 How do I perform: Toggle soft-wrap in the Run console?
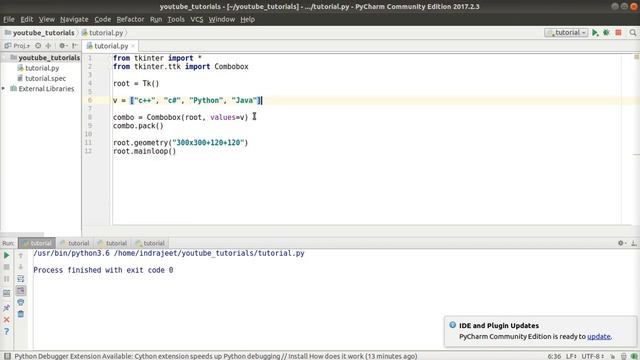pos(20,279)
